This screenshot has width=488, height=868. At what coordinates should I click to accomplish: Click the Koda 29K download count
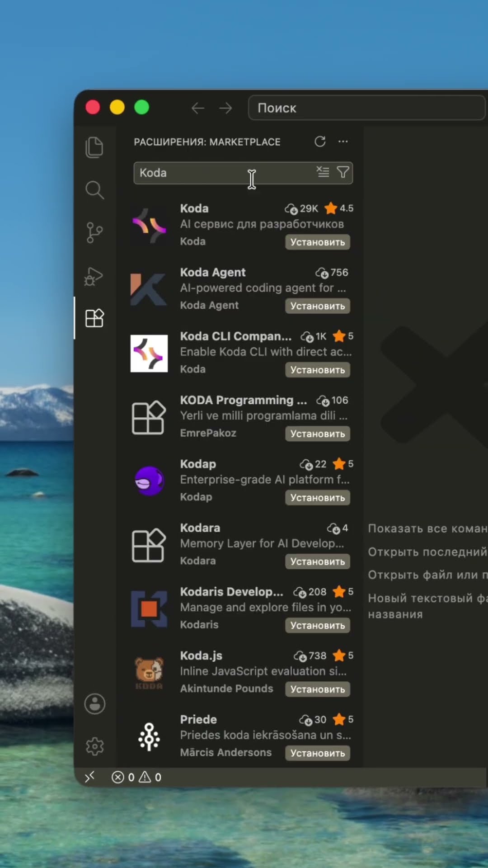[x=301, y=208]
